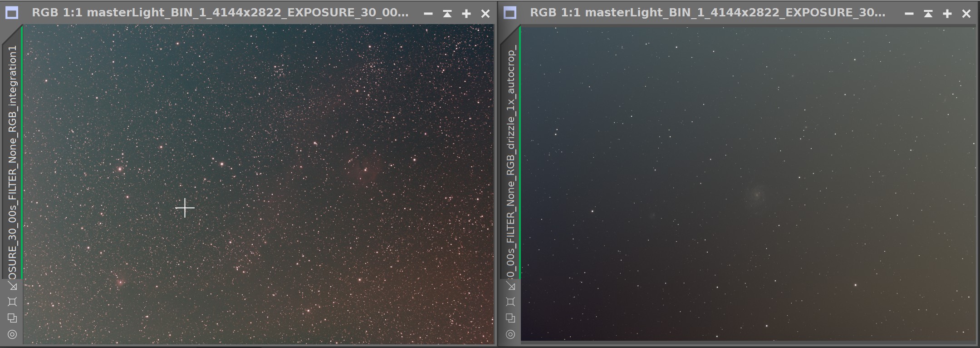Click the fit-view square icon in the integration1 window sidebar
Screen dimensions: 980x348
click(12, 302)
